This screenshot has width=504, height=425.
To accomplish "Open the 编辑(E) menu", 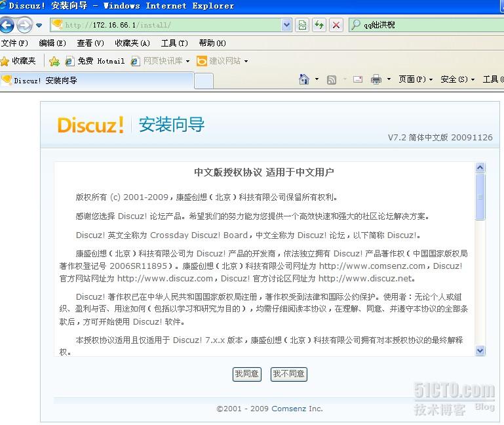I will coord(52,43).
